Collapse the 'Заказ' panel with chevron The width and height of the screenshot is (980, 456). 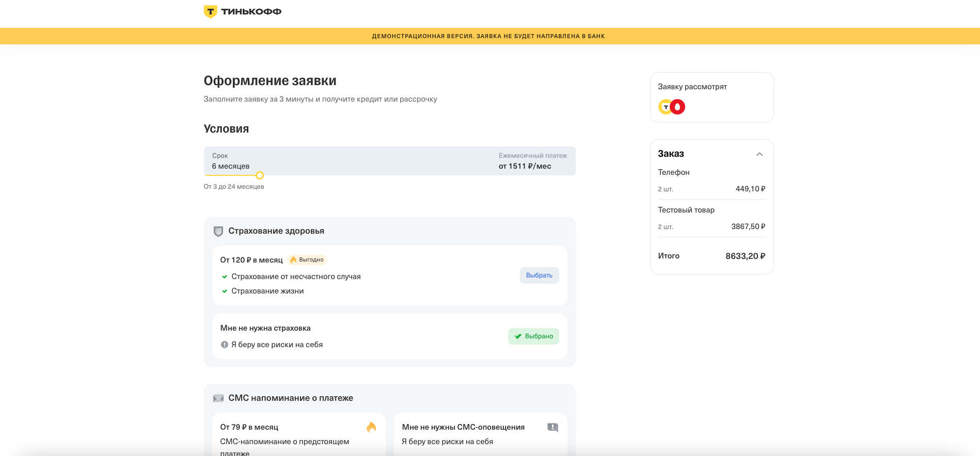click(760, 154)
